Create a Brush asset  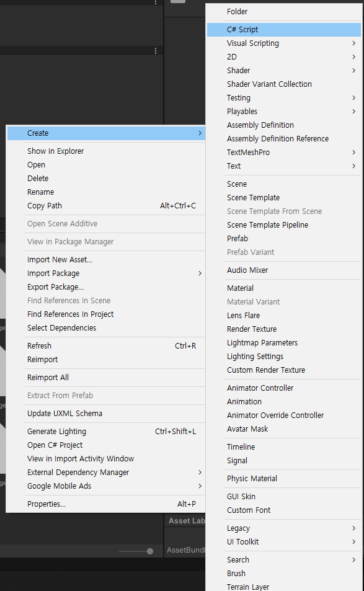coord(284,574)
